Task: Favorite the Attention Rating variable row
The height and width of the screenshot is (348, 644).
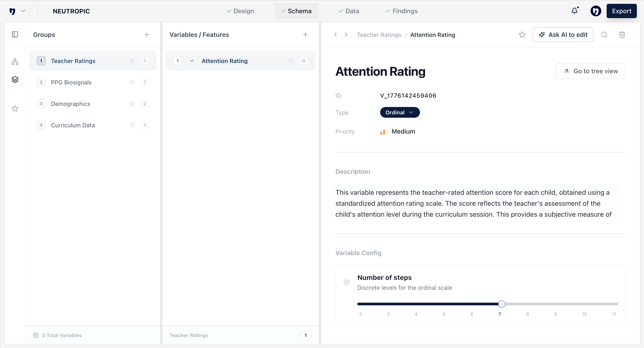Action: pos(291,61)
